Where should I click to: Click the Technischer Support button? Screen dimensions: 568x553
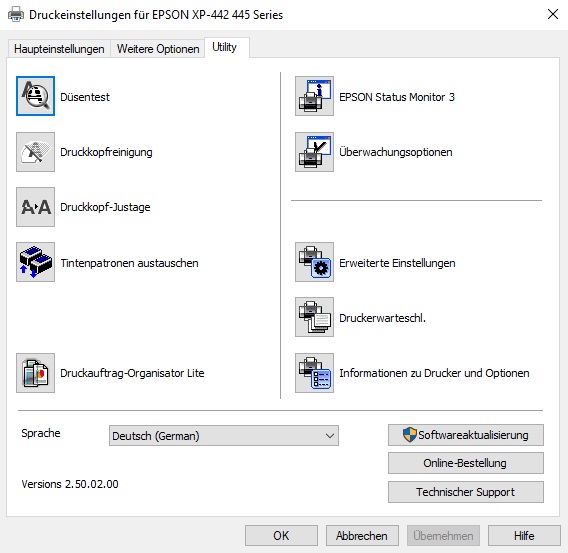466,492
